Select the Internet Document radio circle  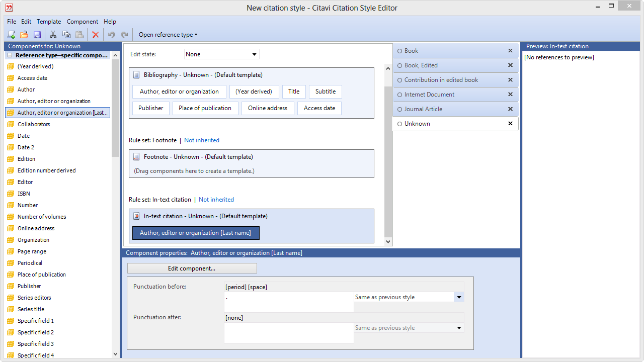pos(400,95)
